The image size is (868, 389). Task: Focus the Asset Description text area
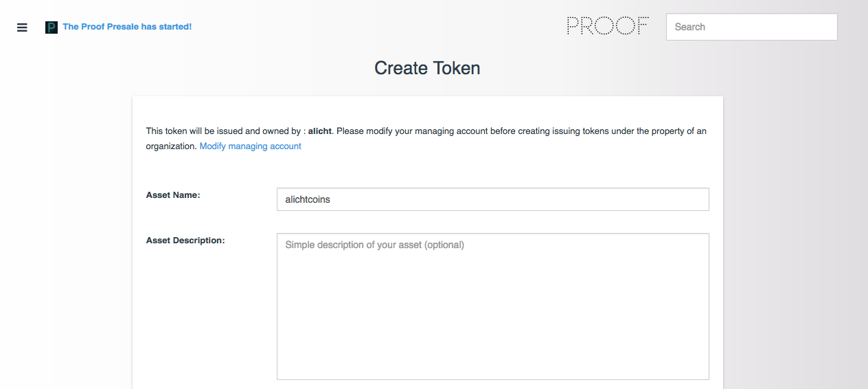coord(492,306)
